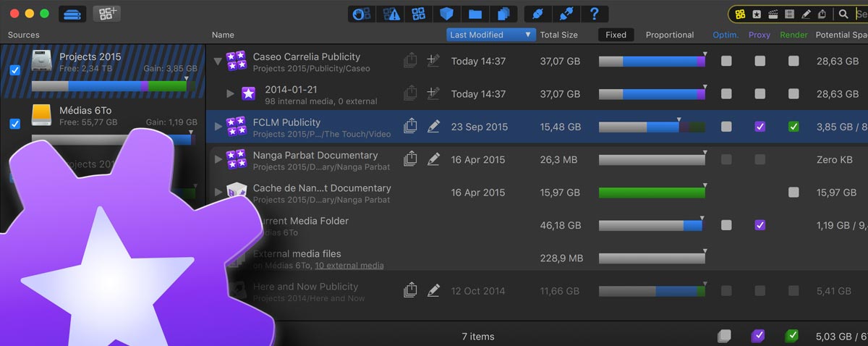
Task: Click the 23 Sep 2015 date cell
Action: coord(480,127)
